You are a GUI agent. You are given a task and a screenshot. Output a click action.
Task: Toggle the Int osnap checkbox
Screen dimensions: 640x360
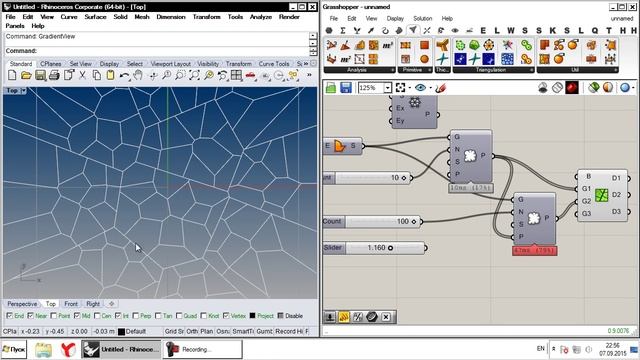118,316
